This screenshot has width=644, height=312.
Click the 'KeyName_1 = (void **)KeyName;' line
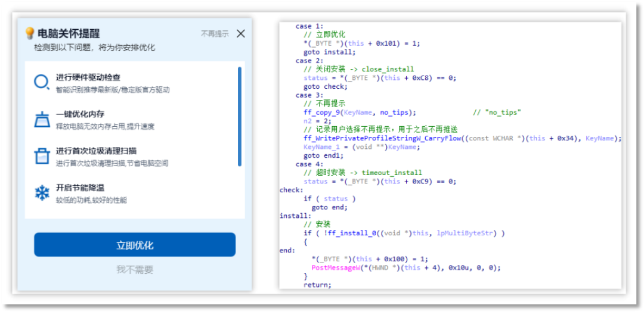click(x=363, y=147)
